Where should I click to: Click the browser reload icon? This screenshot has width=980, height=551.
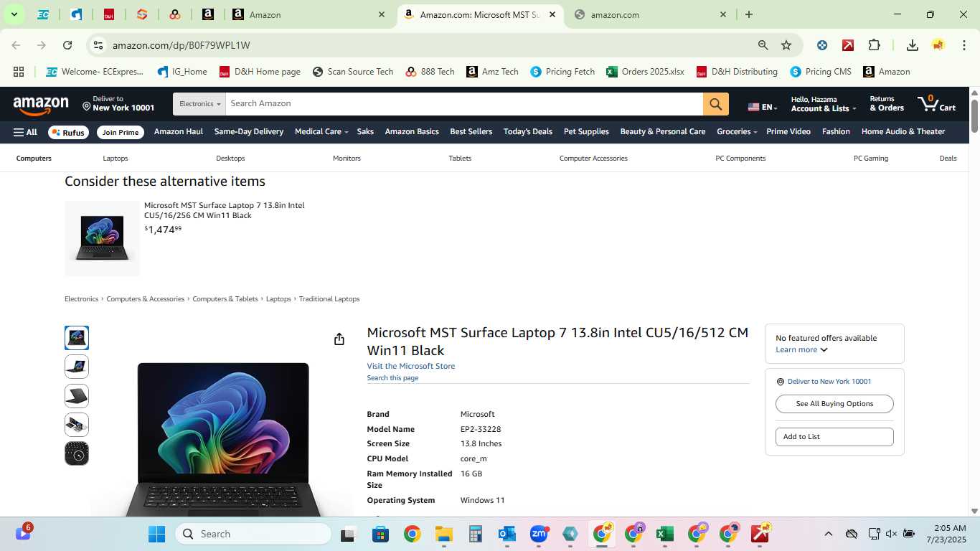pyautogui.click(x=67, y=45)
